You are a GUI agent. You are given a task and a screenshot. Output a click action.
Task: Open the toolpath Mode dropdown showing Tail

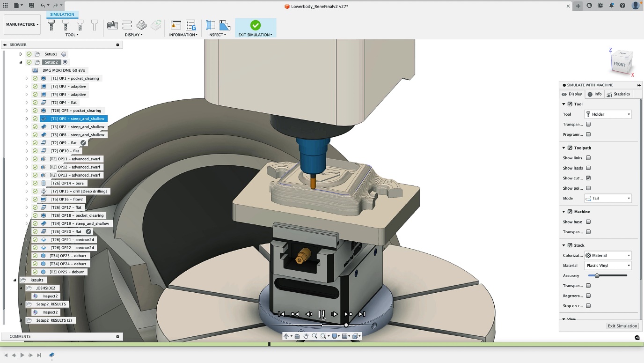pyautogui.click(x=607, y=198)
